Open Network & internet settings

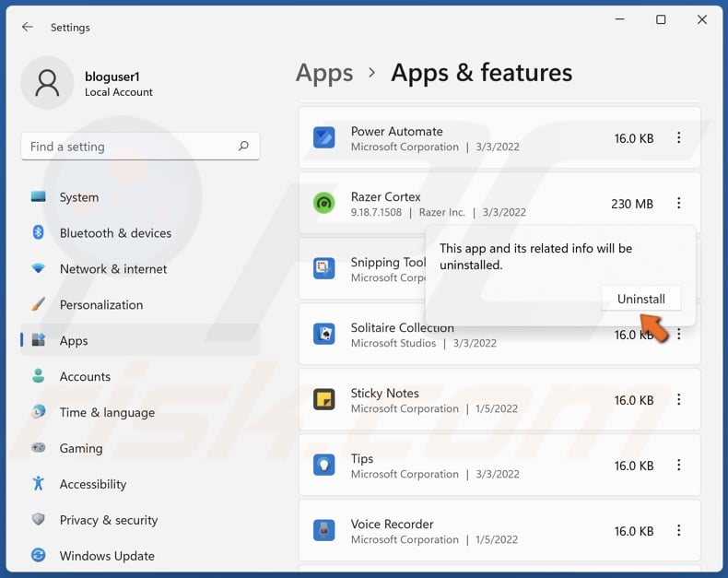140,268
